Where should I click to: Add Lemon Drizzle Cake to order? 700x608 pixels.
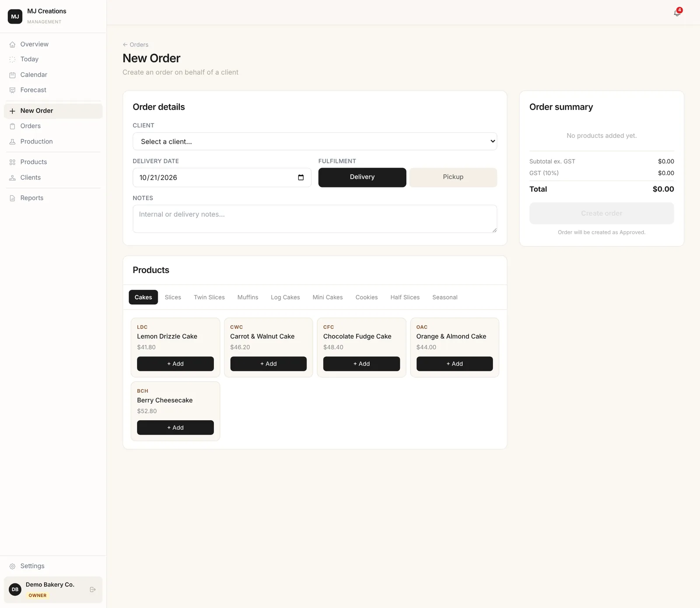[175, 364]
